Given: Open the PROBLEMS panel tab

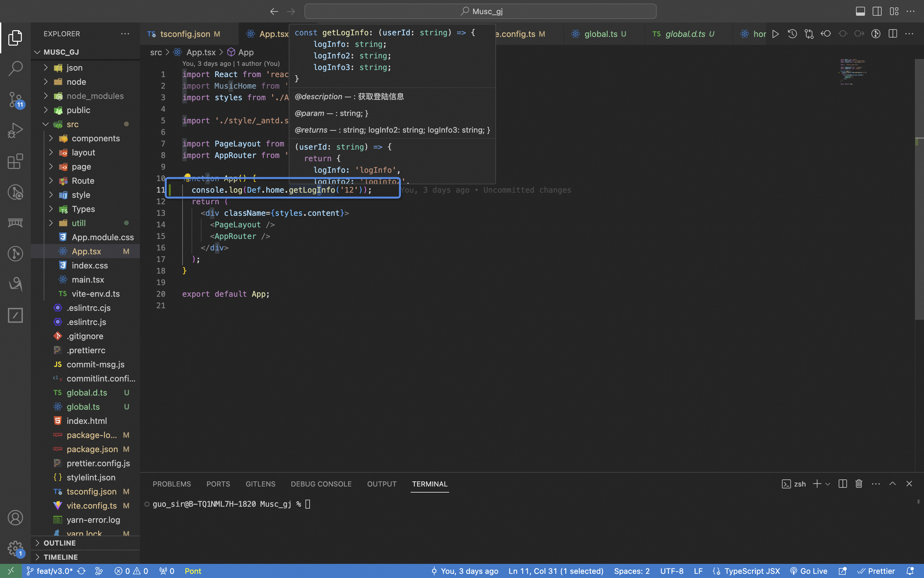Looking at the screenshot, I should 172,484.
